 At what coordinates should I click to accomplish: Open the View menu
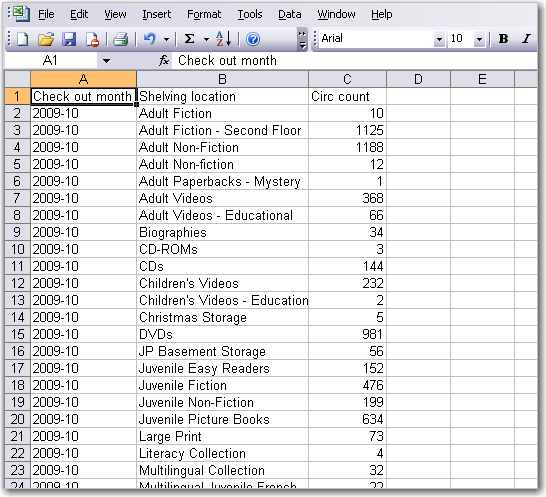coord(115,14)
